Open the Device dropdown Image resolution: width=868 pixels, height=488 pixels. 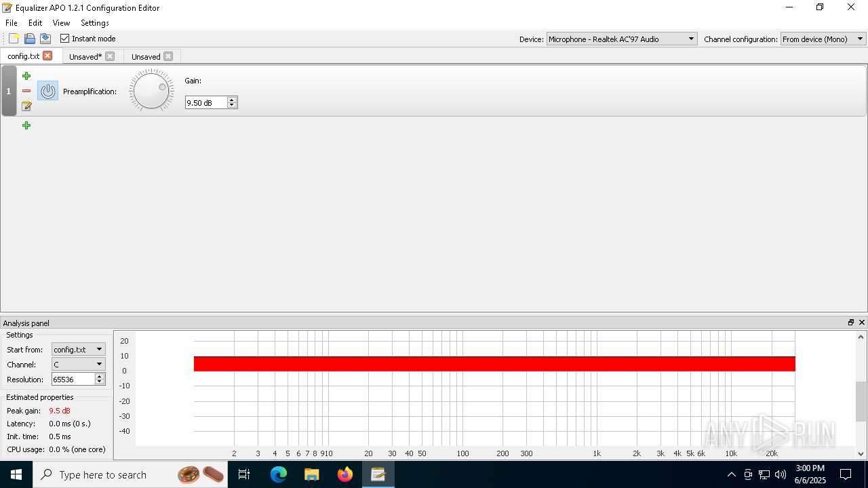pyautogui.click(x=622, y=39)
